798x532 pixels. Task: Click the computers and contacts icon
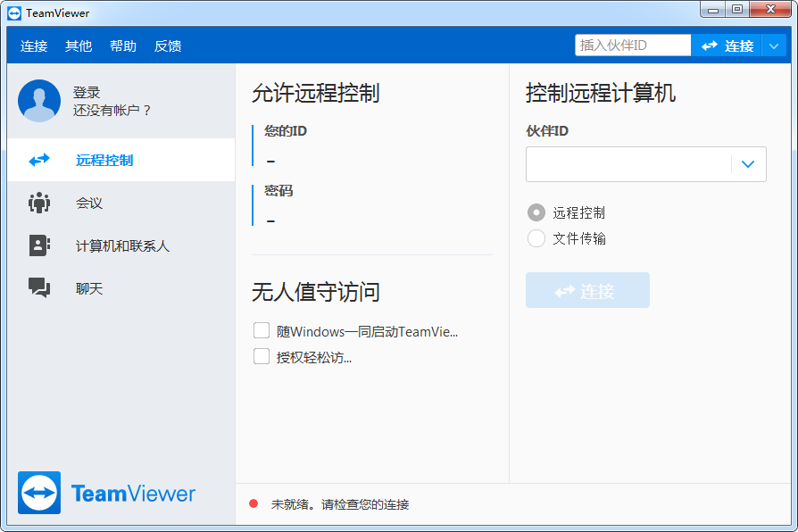pyautogui.click(x=39, y=246)
